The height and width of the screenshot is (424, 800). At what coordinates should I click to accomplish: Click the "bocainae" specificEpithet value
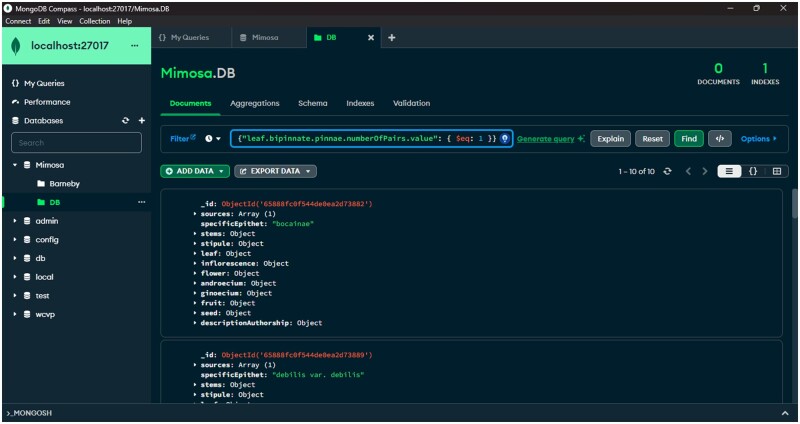point(293,224)
